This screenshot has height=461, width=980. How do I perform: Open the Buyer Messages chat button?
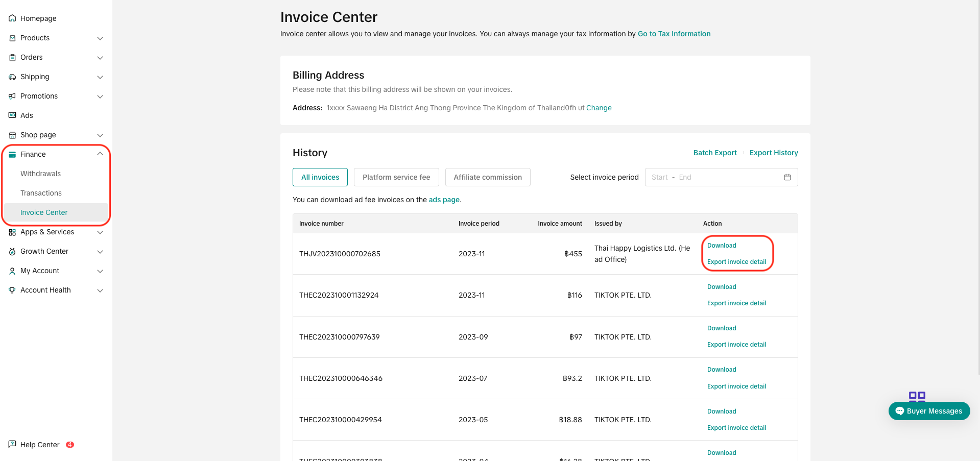pyautogui.click(x=929, y=411)
